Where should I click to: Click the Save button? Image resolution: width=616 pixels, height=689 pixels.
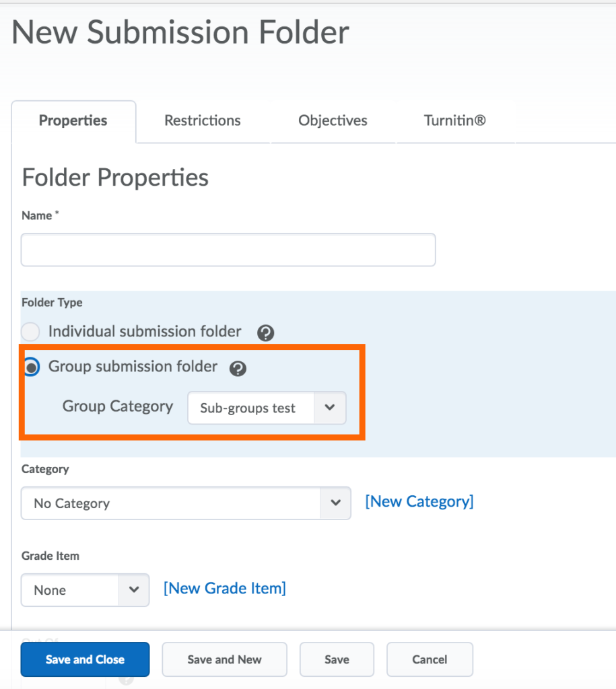pos(337,659)
